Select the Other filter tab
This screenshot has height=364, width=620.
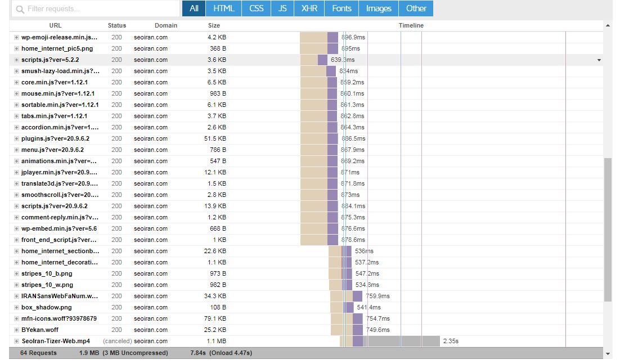point(416,8)
